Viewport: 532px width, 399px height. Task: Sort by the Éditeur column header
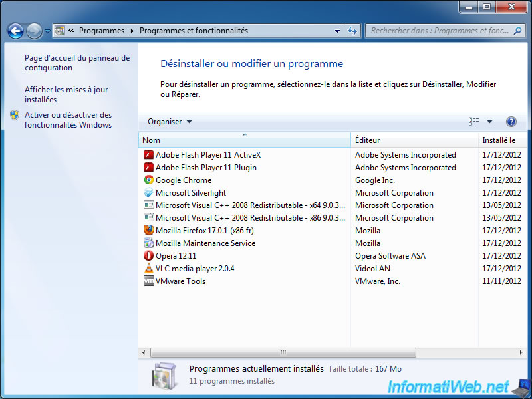pyautogui.click(x=414, y=140)
